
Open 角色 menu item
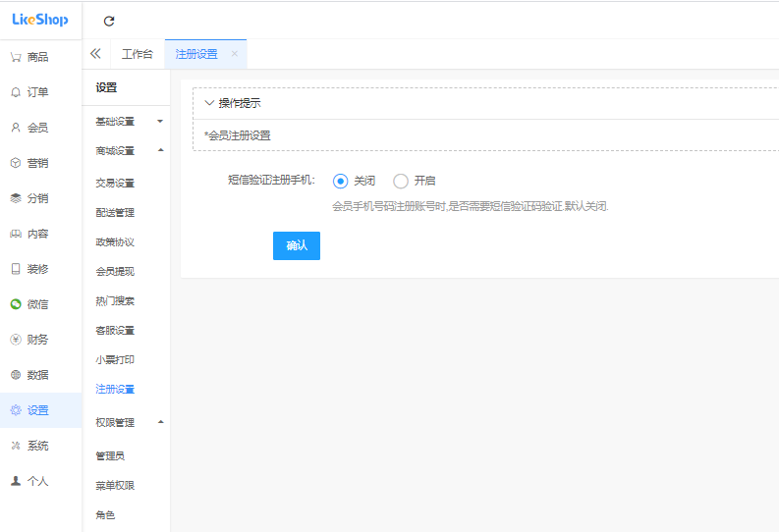(x=105, y=515)
